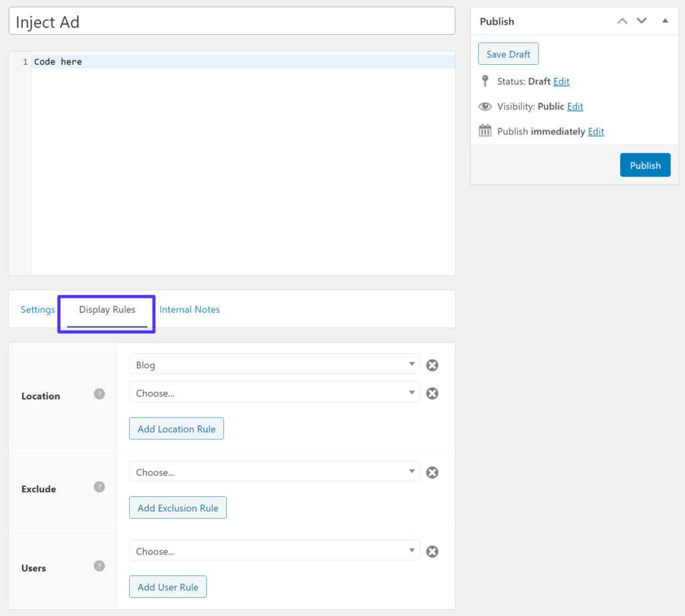
Task: Click the Publish button
Action: coord(645,165)
